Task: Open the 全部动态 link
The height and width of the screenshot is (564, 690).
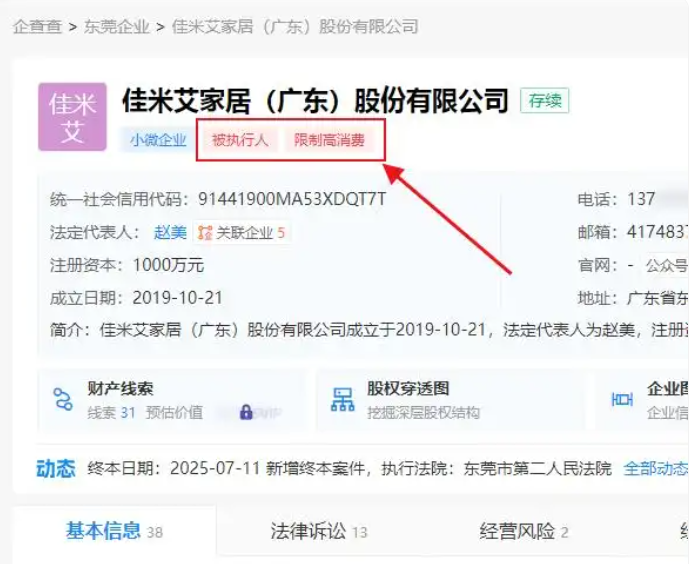Action: [655, 468]
